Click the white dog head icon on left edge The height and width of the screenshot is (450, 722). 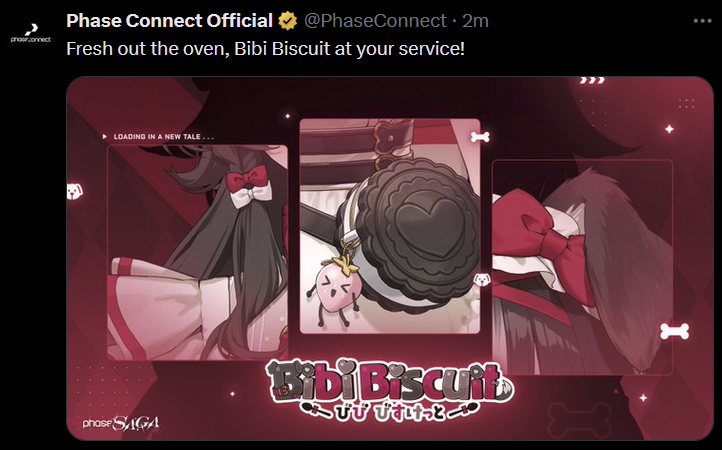[x=75, y=191]
